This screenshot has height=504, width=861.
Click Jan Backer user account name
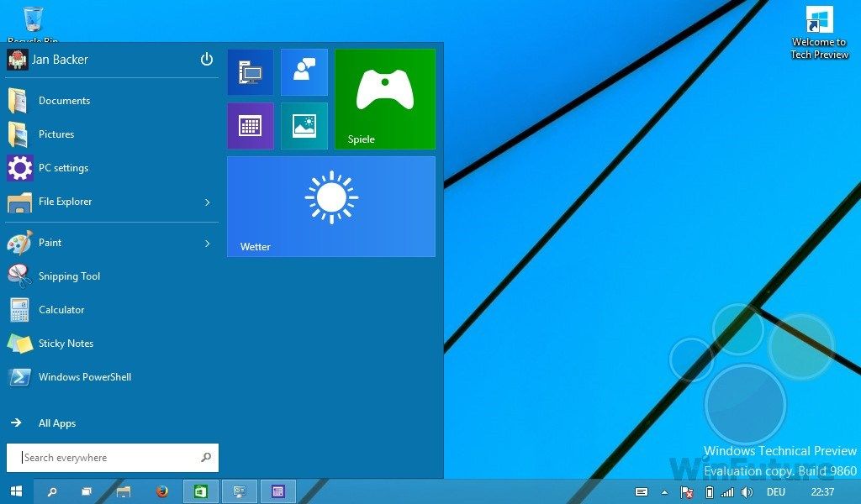click(59, 60)
